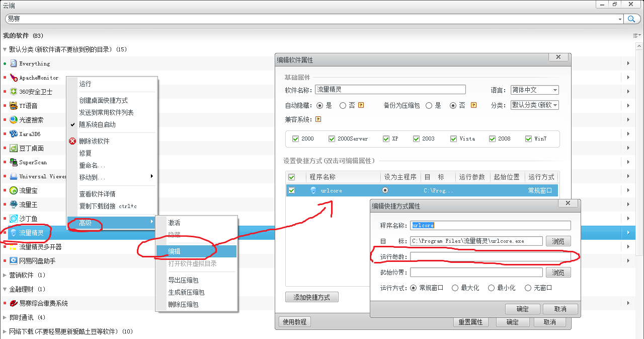644x339 pixels.
Task: Expand the 营销软件 category
Action: (x=5, y=275)
